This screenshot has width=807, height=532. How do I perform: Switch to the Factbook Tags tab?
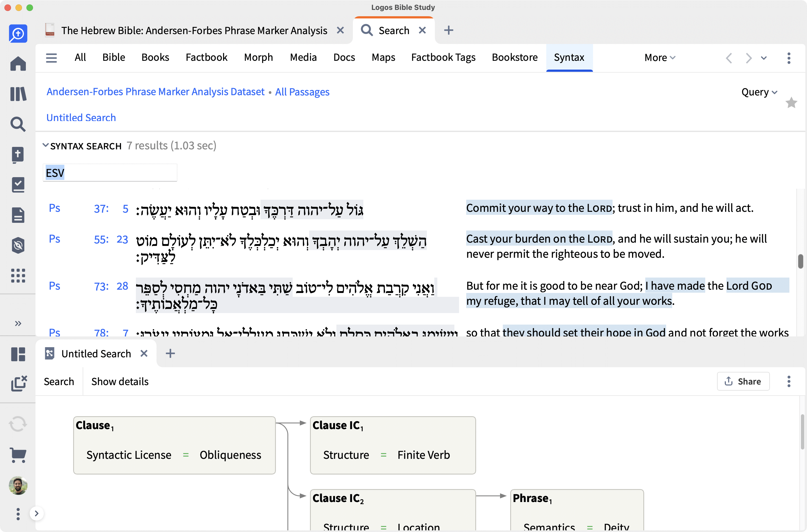443,57
